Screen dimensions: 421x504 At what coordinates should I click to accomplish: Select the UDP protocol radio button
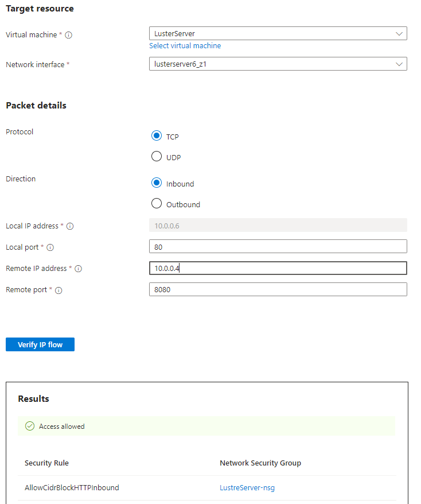156,157
